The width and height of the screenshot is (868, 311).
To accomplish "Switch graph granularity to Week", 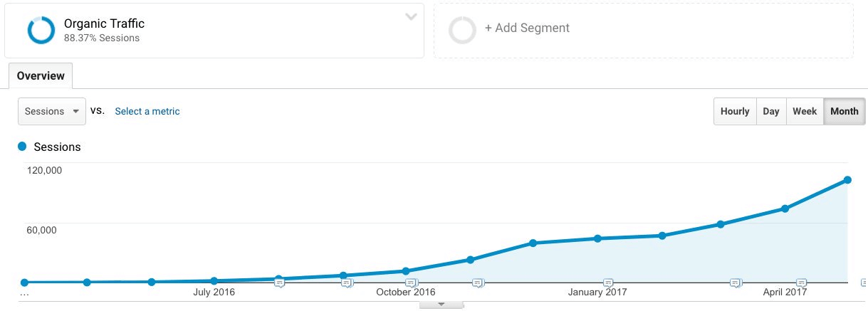I will (x=805, y=111).
